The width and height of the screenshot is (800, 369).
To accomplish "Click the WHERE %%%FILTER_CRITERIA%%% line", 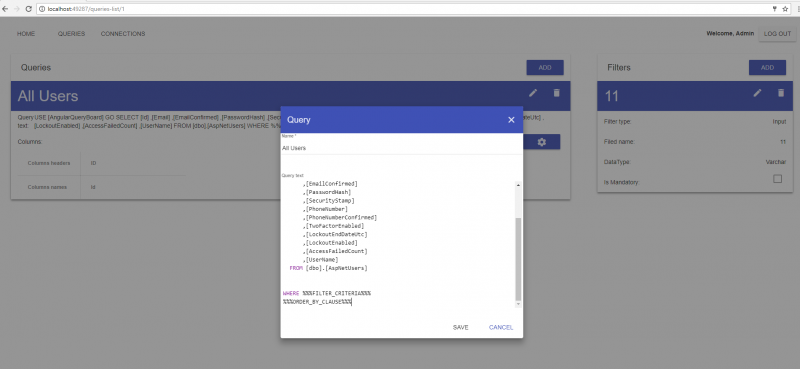I will pyautogui.click(x=327, y=293).
